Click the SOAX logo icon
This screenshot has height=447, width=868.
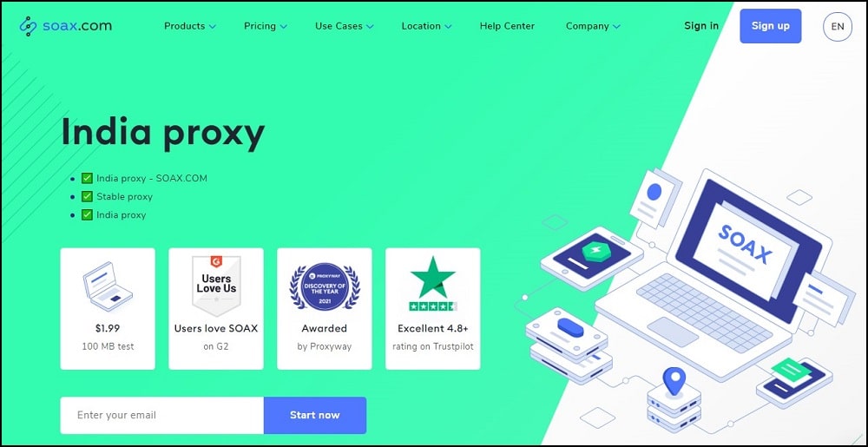[28, 26]
